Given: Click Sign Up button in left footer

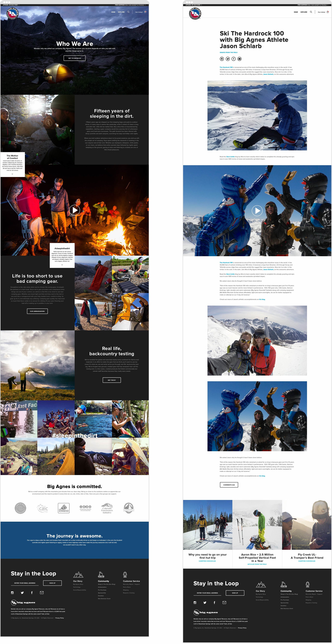Looking at the screenshot, I should coord(52,583).
